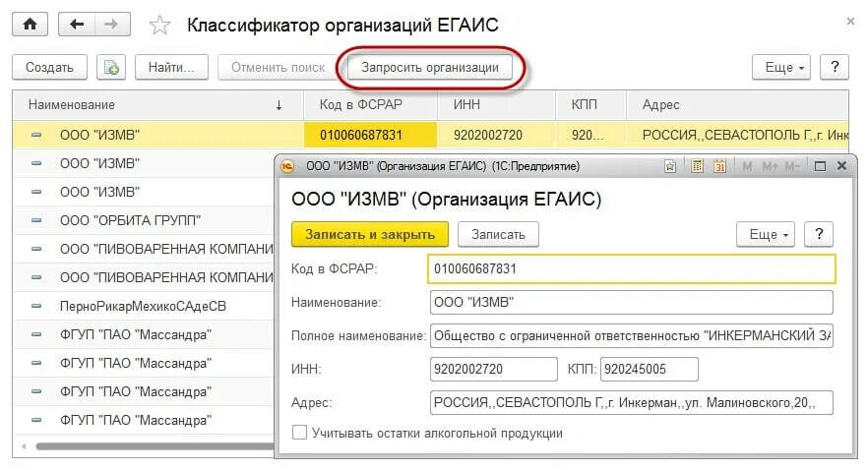Create new item by copying icon
This screenshot has height=470, width=868.
pos(110,68)
